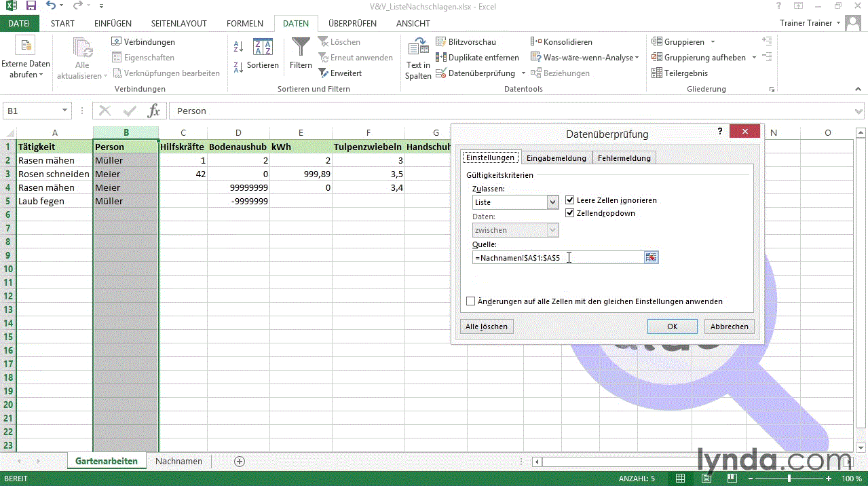868x486 pixels.
Task: Open the DATEI tab
Action: click(x=19, y=23)
